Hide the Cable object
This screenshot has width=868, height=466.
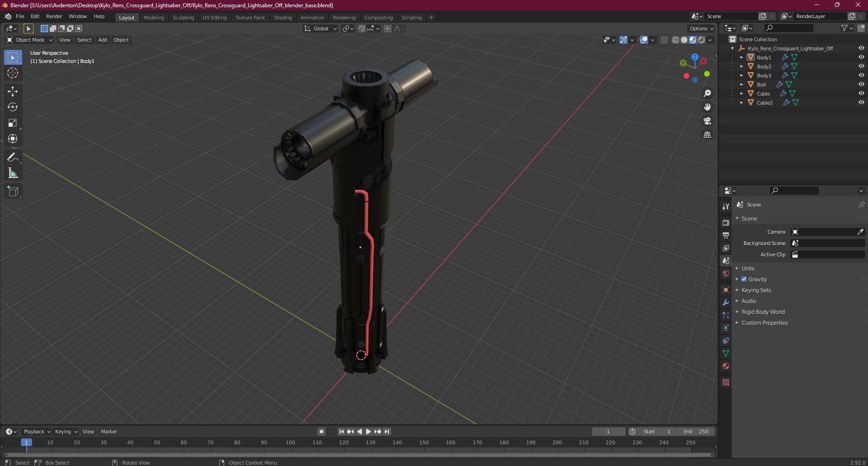click(x=861, y=93)
